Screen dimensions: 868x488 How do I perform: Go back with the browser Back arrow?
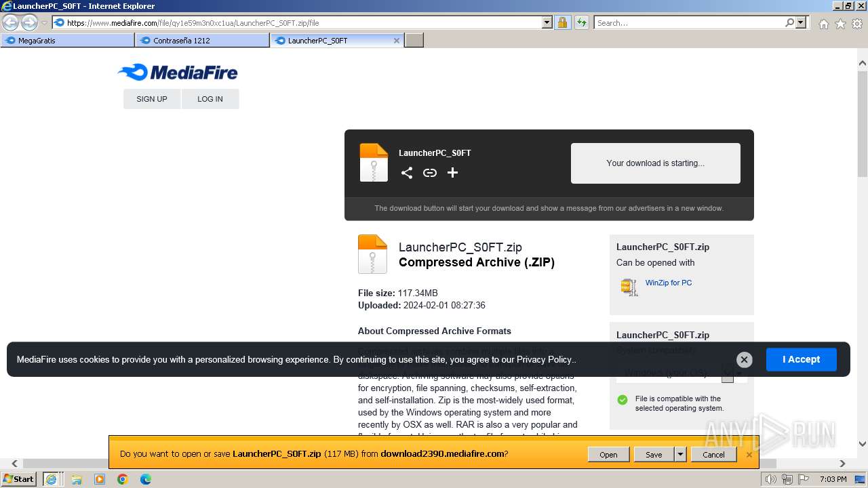point(11,22)
